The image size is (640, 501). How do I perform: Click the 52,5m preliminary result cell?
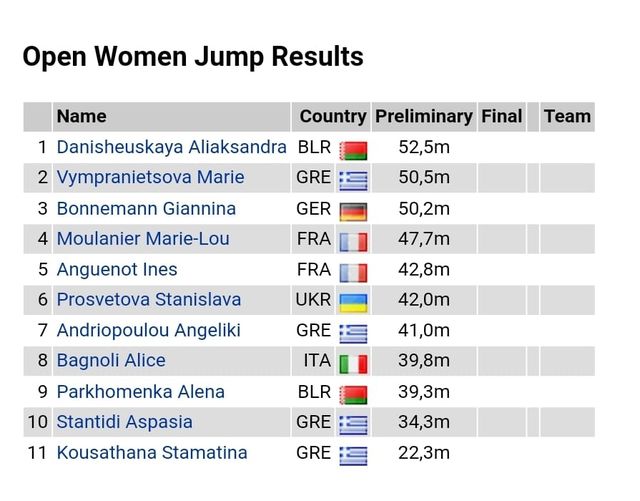coord(423,147)
